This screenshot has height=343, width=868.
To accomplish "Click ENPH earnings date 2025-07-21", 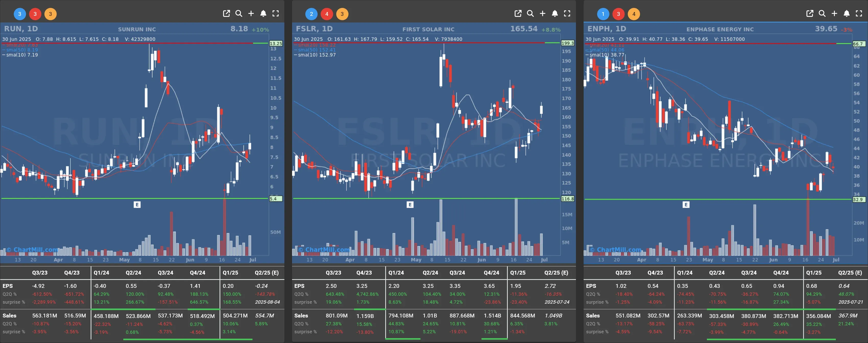I will 850,302.
